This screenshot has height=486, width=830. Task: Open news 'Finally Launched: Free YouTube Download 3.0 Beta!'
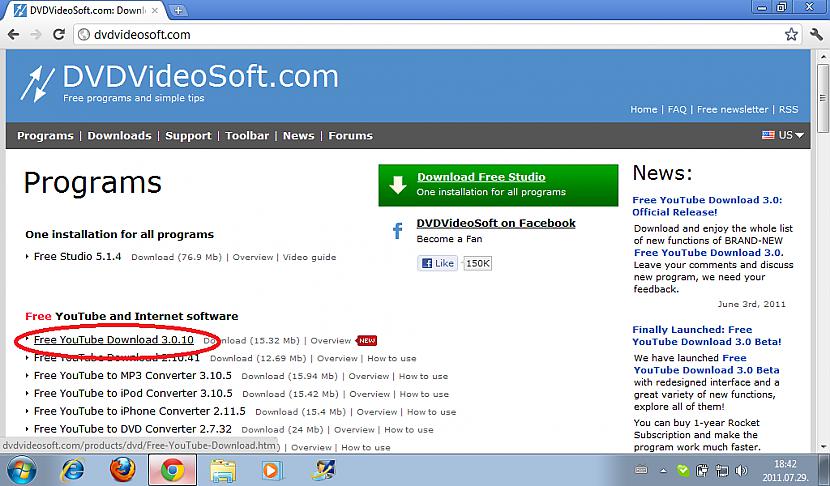pyautogui.click(x=706, y=336)
